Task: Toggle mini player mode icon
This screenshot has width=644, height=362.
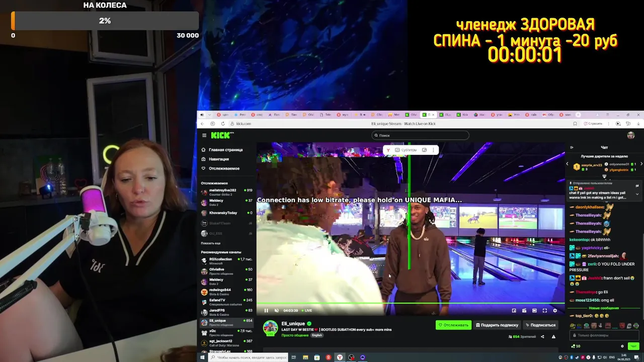Action: [524, 311]
